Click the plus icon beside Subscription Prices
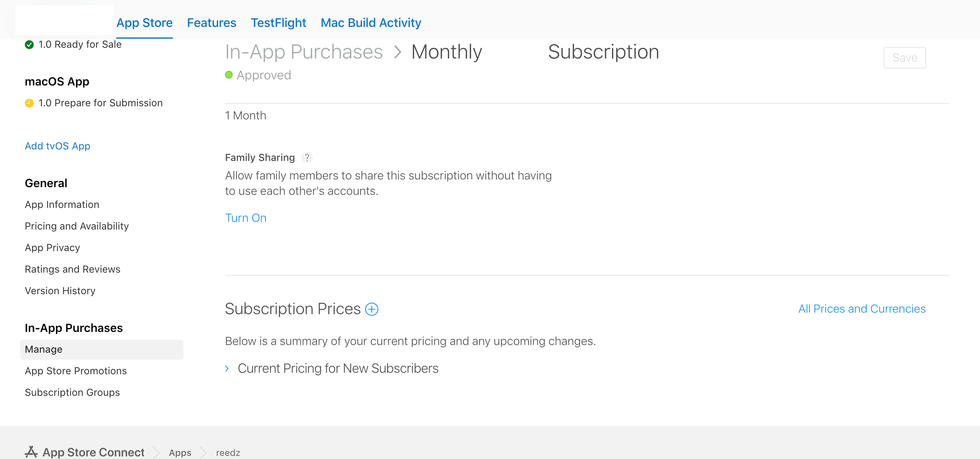 pos(372,309)
